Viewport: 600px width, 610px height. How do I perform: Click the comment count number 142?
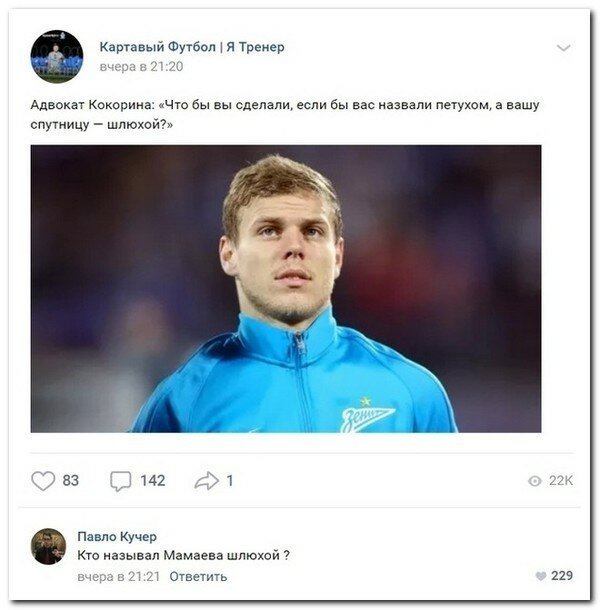point(152,481)
